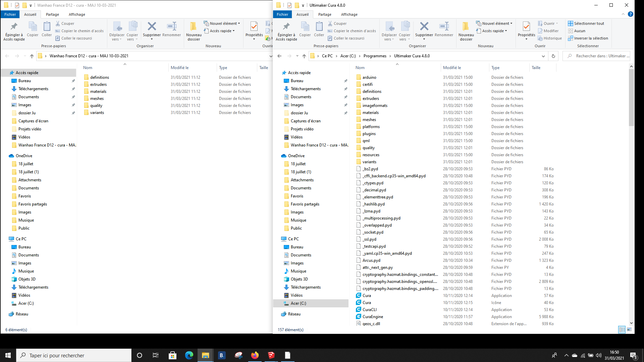Click Nouveau dossier in Wanhao France window
The height and width of the screenshot is (362, 644).
194,32
